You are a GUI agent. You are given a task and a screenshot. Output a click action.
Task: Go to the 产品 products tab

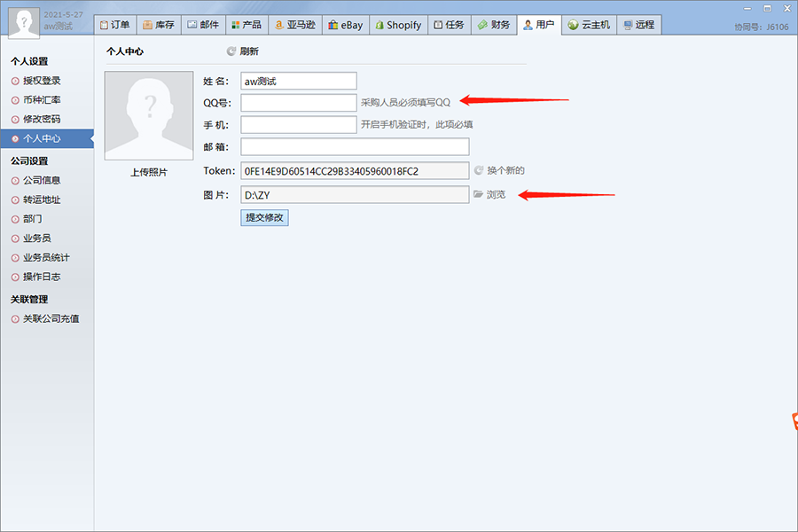pyautogui.click(x=246, y=25)
